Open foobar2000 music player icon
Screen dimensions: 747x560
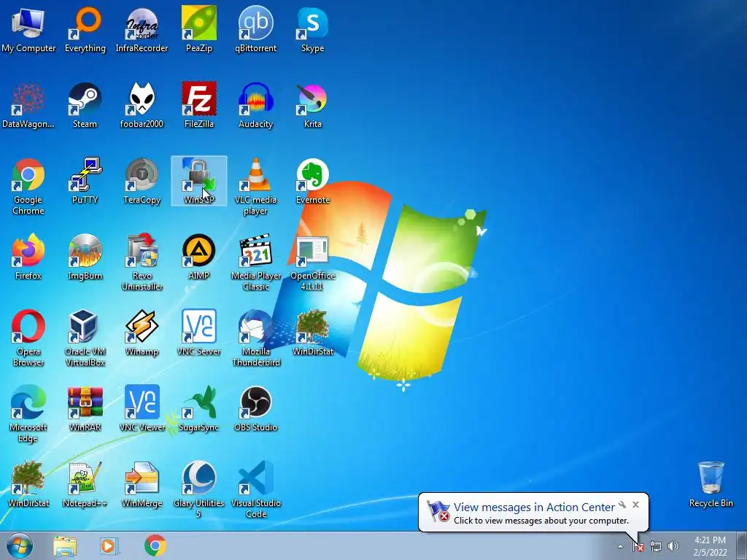142,106
